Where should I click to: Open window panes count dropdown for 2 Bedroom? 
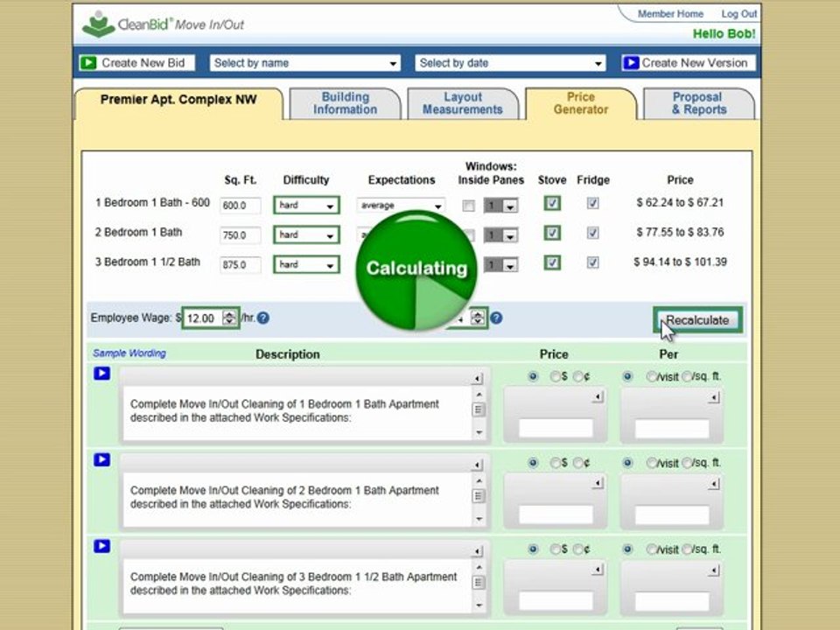click(500, 235)
